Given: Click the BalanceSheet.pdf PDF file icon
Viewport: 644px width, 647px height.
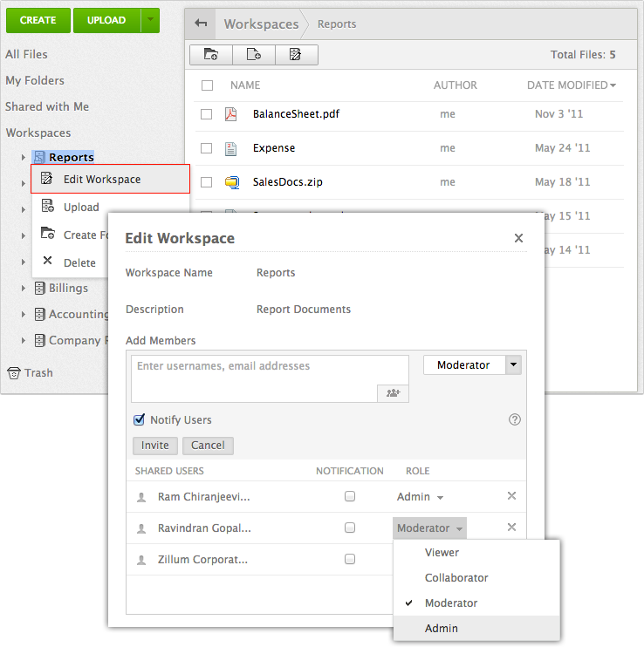Looking at the screenshot, I should point(230,114).
